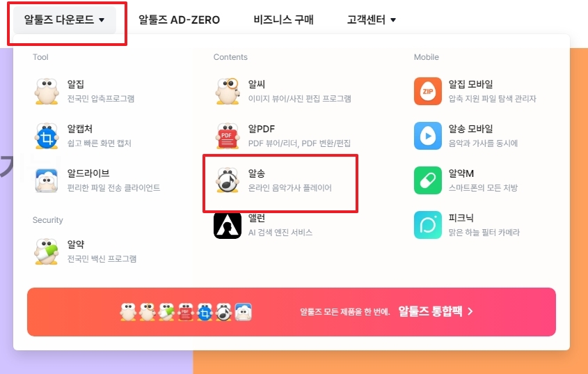Click the 알집 egg character icon
This screenshot has height=374, width=588.
(x=47, y=91)
